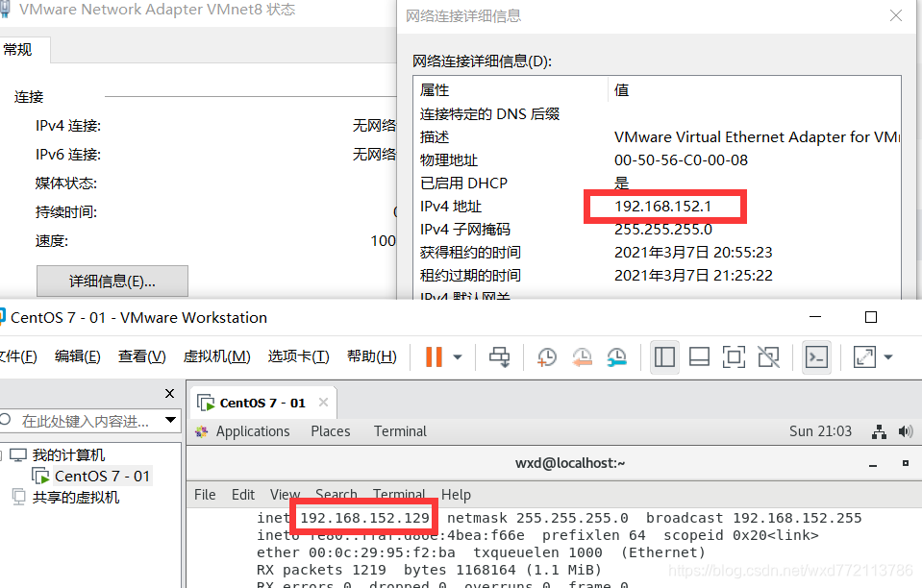Click the Applications icon in CentOS top bar
This screenshot has height=588, width=922.
(202, 431)
